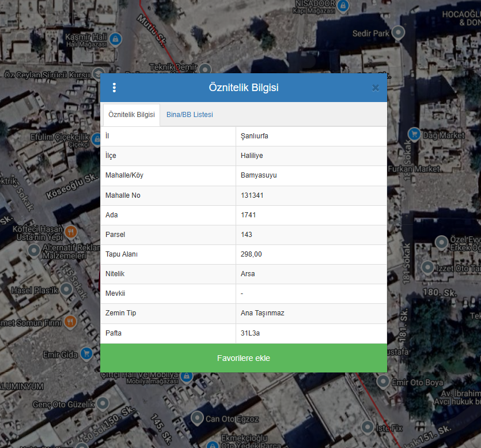
Task: Select the Öznitelik Bilgisi tab
Action: coord(131,115)
